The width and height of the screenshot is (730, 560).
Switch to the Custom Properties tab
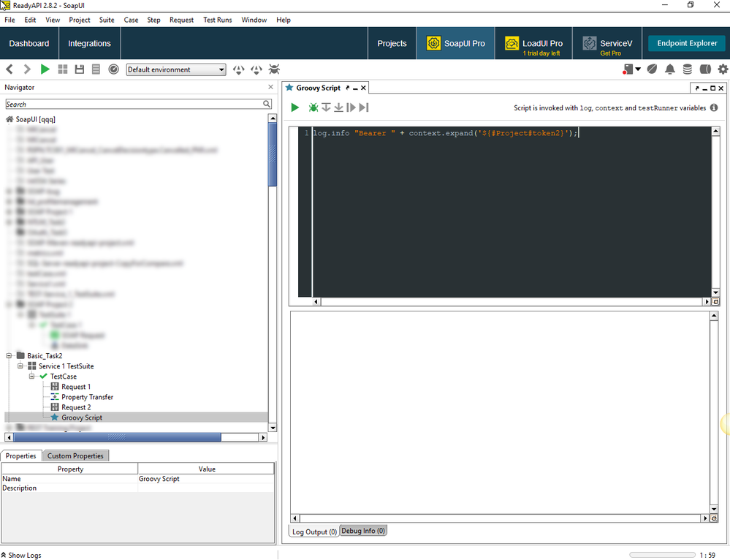coord(76,455)
